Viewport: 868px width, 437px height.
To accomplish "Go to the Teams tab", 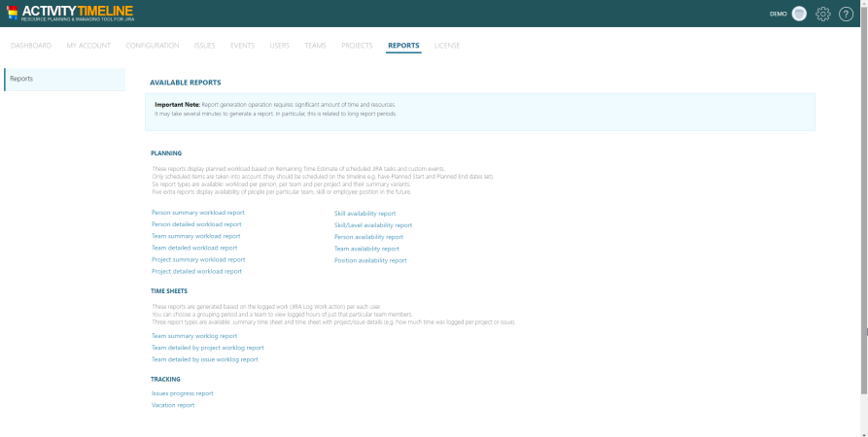I will tap(315, 46).
